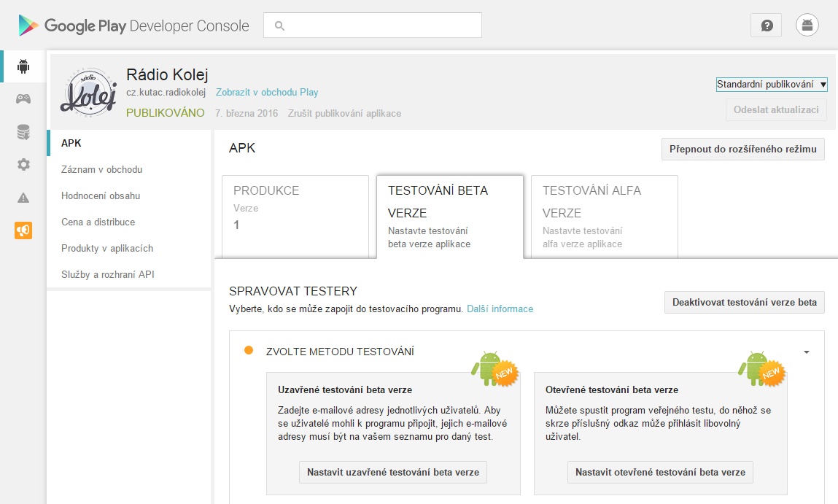Screen dimensions: 838x504
Task: Click the Rádio Kolej app title
Action: tap(167, 74)
